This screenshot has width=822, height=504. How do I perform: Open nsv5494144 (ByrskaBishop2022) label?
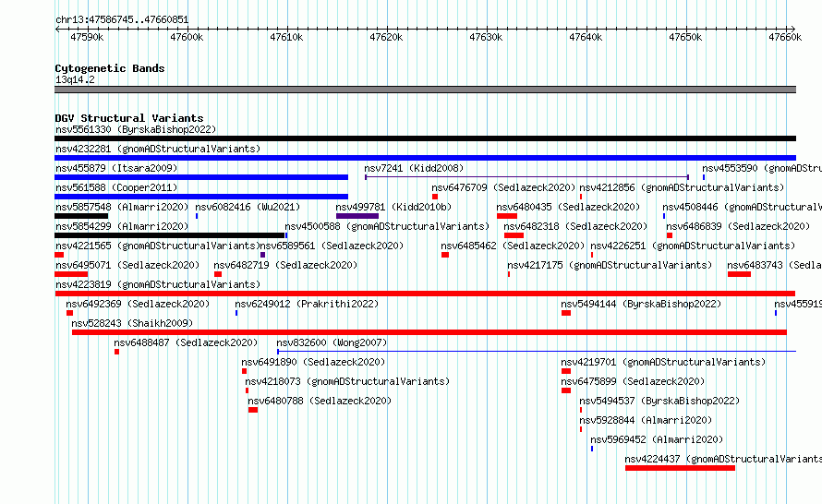click(641, 304)
